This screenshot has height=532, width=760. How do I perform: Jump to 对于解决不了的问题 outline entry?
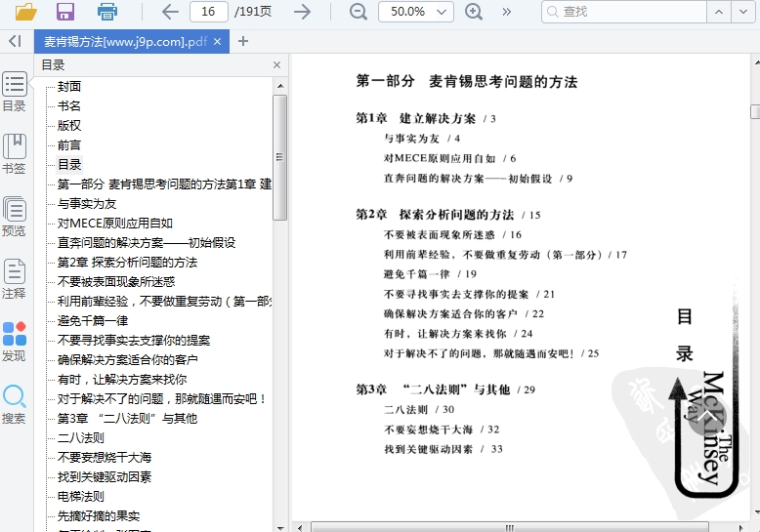pos(162,399)
